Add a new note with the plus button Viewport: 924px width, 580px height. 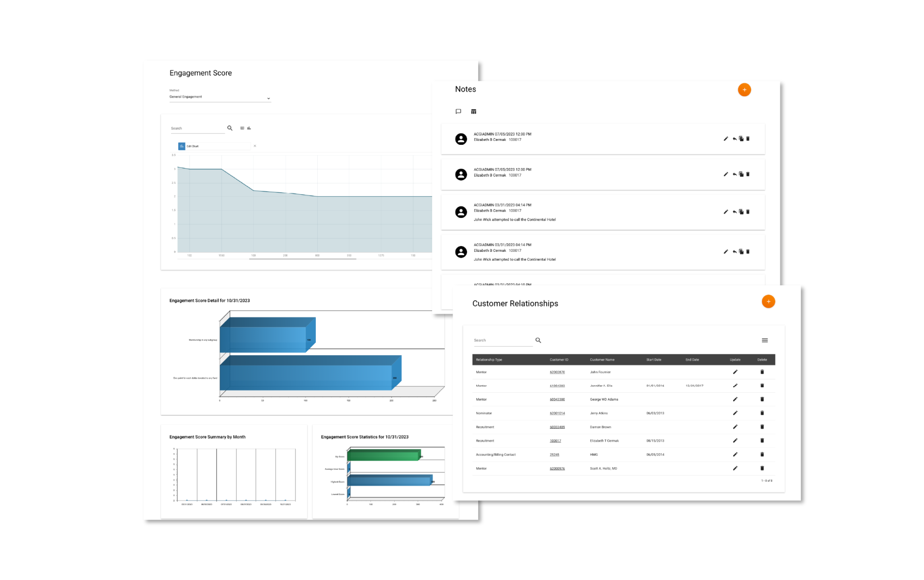pos(744,89)
